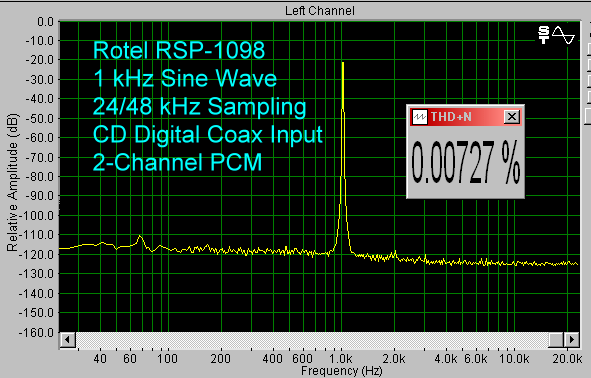
Task: Click the Rotel RSP-1098 annotation text
Action: [x=179, y=50]
